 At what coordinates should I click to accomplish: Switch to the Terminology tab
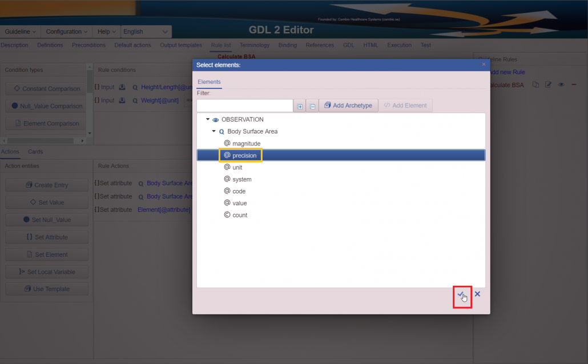(254, 45)
